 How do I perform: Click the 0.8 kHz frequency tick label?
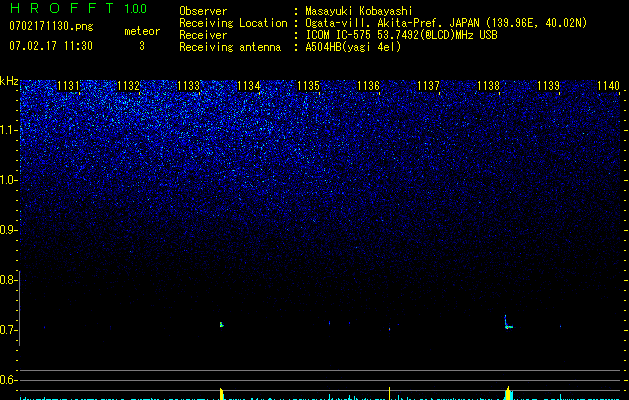8,280
